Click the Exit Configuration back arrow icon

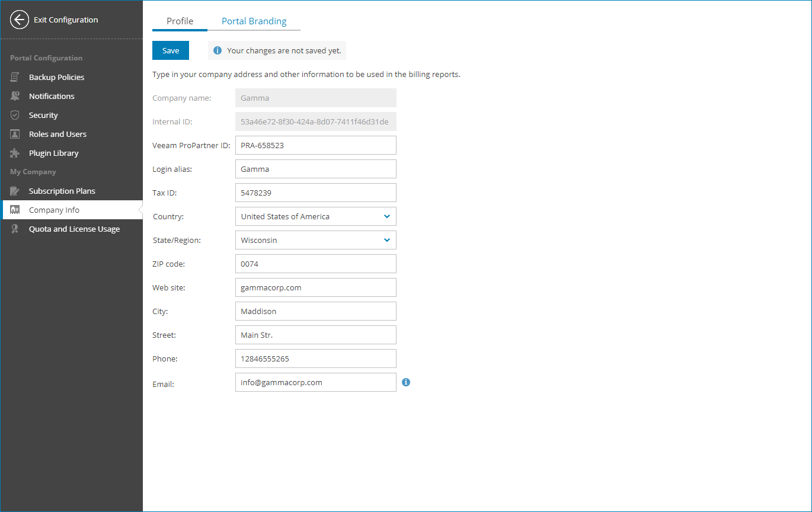(20, 20)
